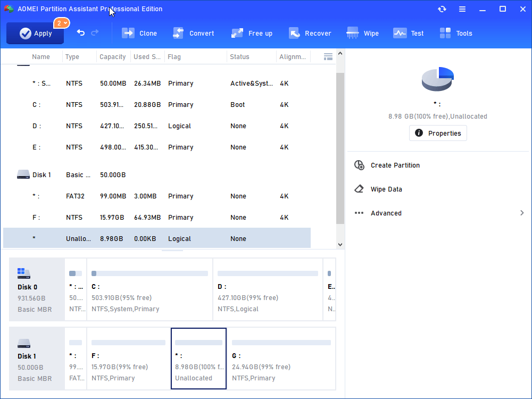The height and width of the screenshot is (399, 532).
Task: Click the pie chart disk usage icon
Action: [x=438, y=79]
